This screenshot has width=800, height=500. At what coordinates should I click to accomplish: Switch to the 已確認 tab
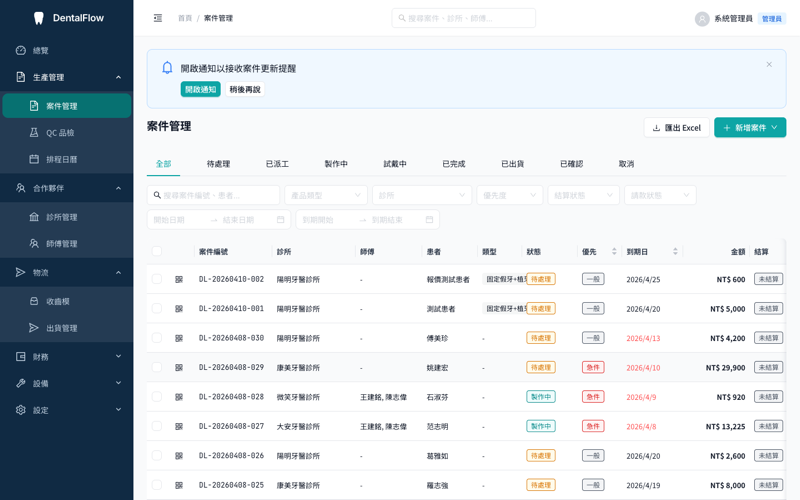click(x=571, y=164)
